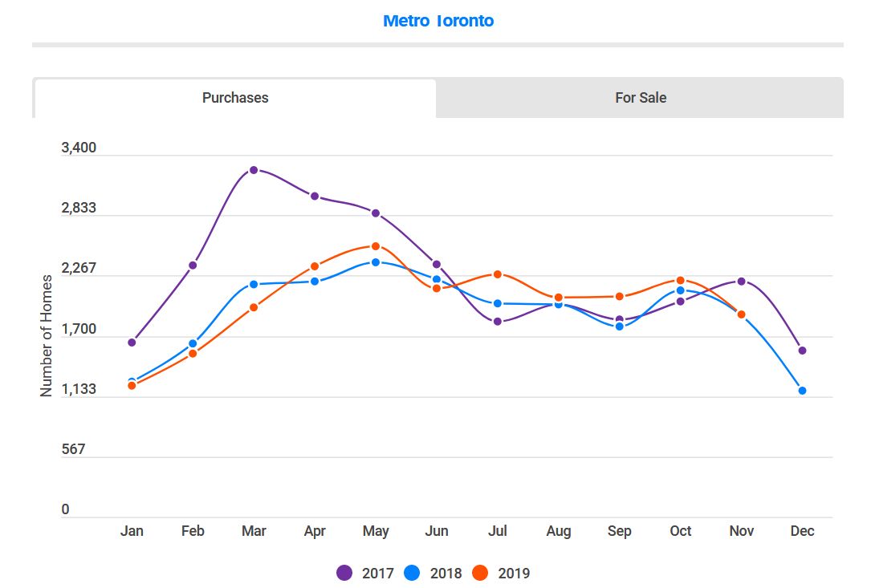The height and width of the screenshot is (588, 871).
Task: Toggle the 2017 legend series
Action: [365, 573]
